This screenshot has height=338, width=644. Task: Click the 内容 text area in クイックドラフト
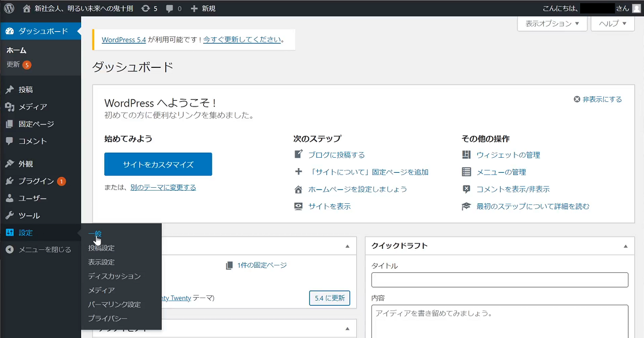tap(500, 321)
